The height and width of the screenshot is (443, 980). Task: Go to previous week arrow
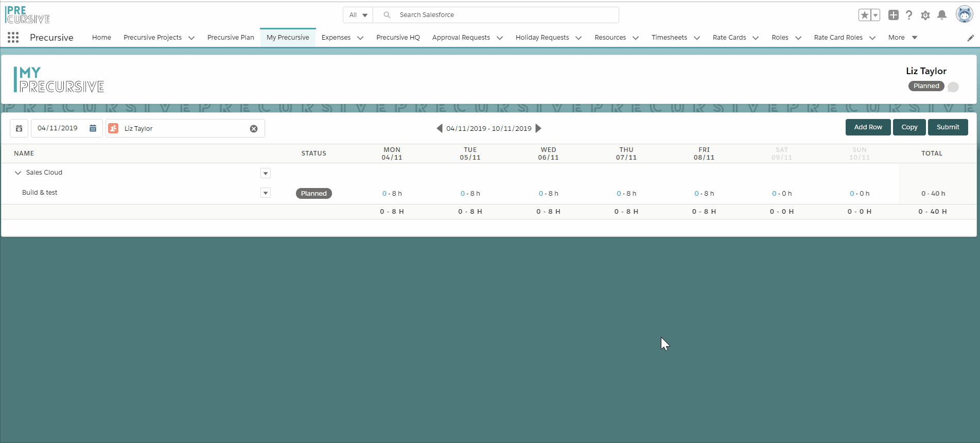(440, 128)
